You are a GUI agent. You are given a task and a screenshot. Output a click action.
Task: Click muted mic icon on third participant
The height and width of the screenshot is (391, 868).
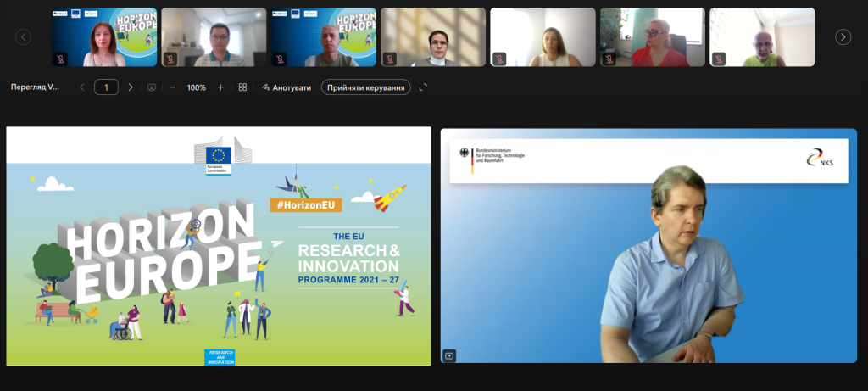280,59
